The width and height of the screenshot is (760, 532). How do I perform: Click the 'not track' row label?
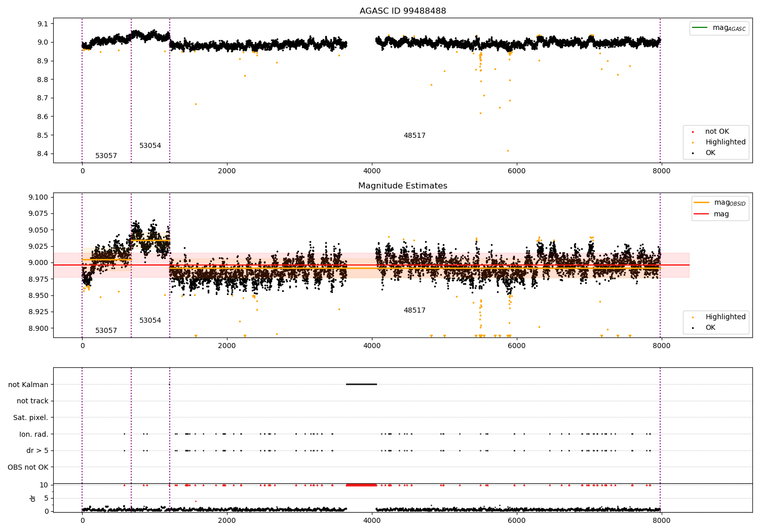(32, 401)
